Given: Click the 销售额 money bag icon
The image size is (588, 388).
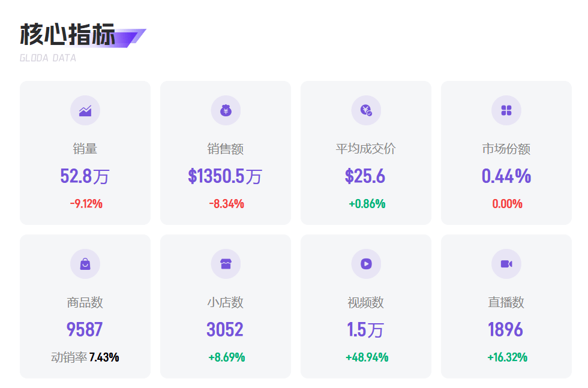Looking at the screenshot, I should click(226, 110).
